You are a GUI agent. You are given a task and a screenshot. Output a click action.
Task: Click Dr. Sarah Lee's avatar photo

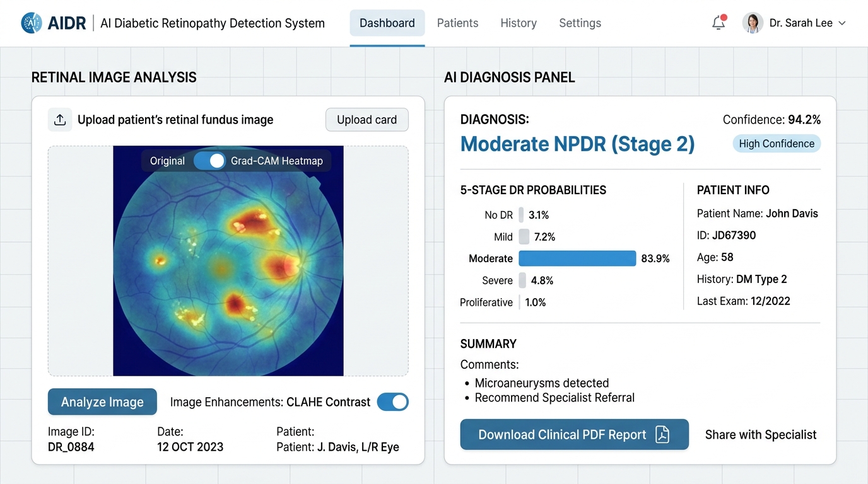753,23
